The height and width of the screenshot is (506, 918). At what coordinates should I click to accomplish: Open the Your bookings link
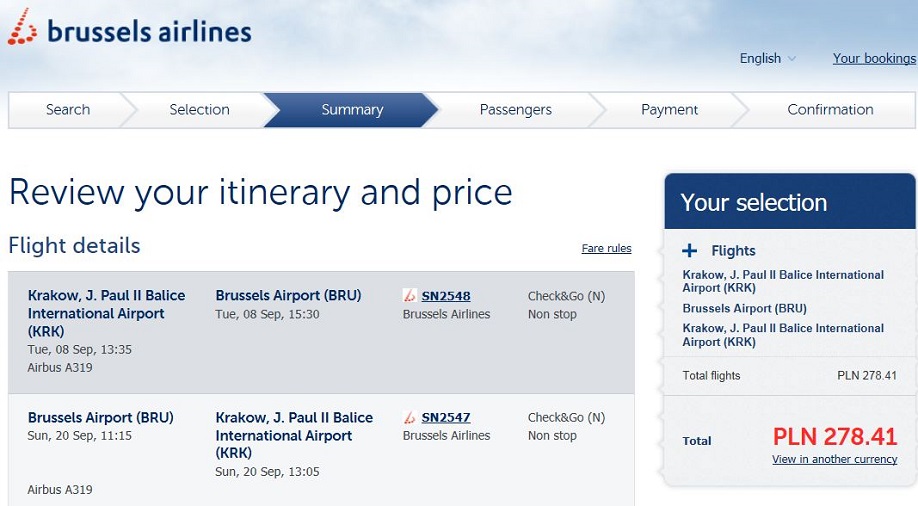point(874,59)
